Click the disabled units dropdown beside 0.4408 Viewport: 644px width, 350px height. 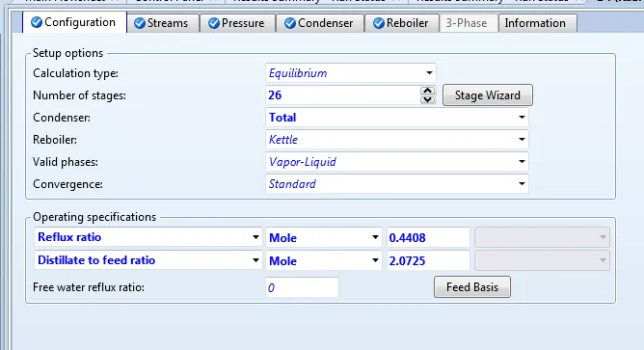[542, 237]
